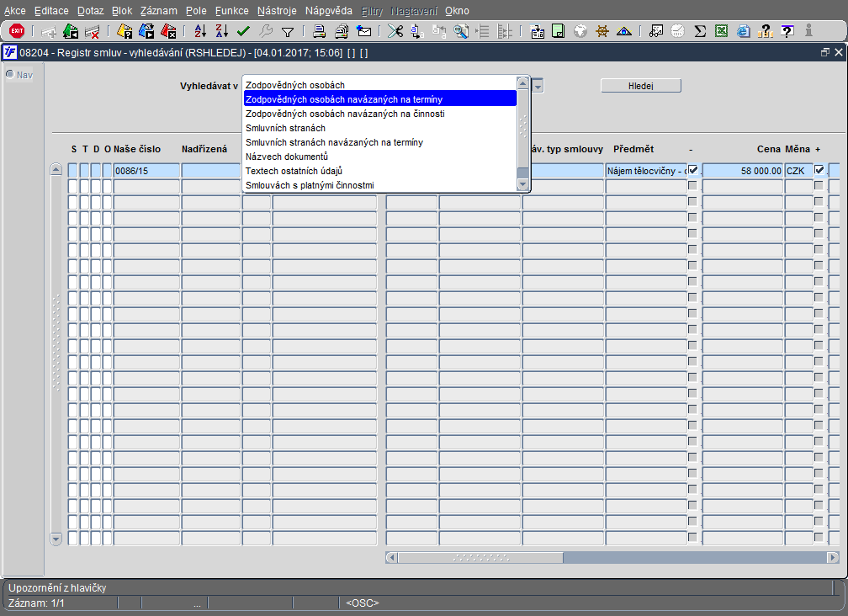Click the Předmět field 'Nájem tělocvičny'
This screenshot has height=616, width=848.
(x=646, y=171)
